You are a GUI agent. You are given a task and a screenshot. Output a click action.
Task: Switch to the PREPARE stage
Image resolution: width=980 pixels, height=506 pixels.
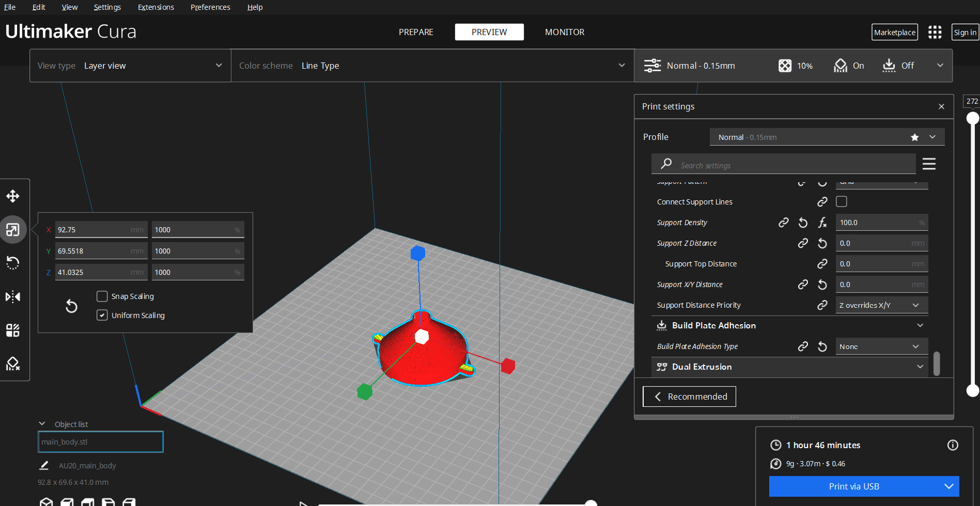(416, 32)
